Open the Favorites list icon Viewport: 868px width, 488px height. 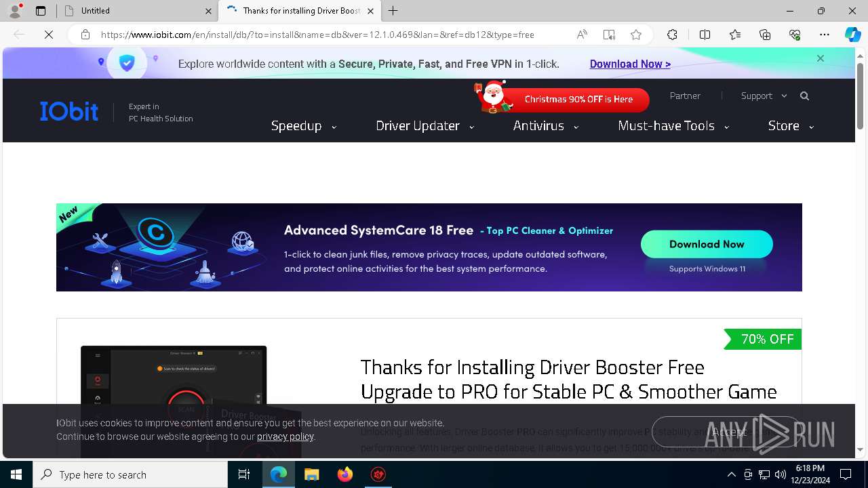tap(735, 35)
